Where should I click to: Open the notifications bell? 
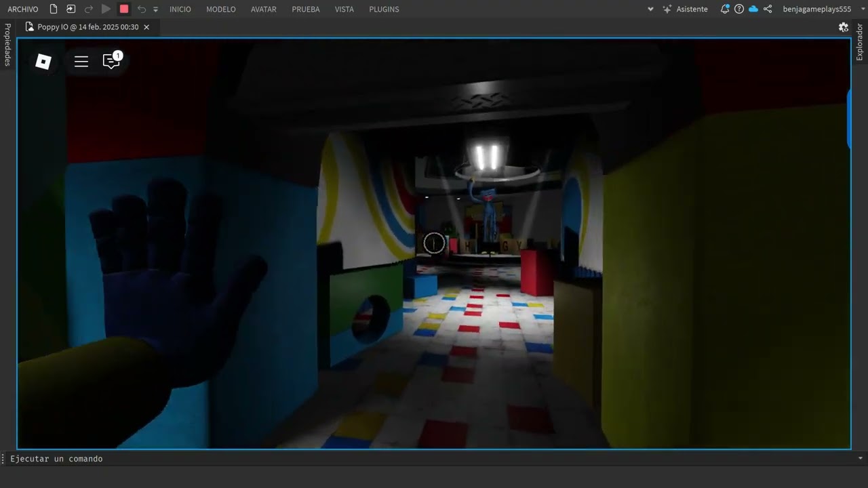725,9
